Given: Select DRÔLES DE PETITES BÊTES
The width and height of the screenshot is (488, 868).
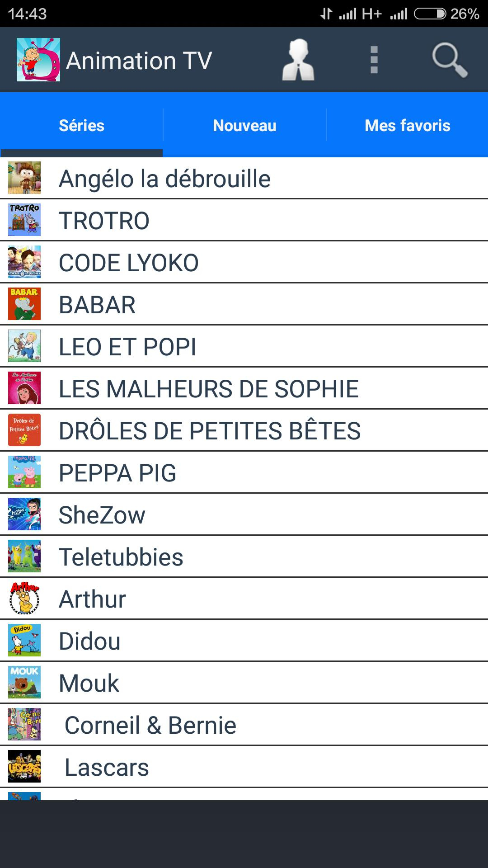Looking at the screenshot, I should pyautogui.click(x=210, y=431).
